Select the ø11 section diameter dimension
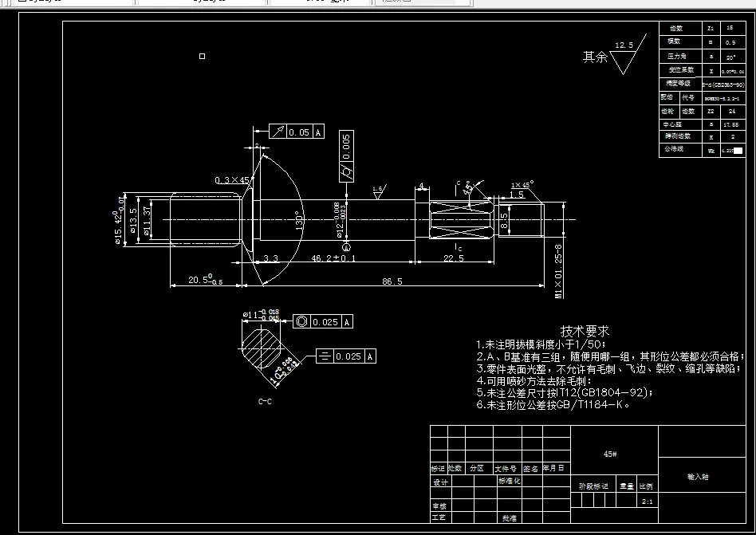 [261, 315]
